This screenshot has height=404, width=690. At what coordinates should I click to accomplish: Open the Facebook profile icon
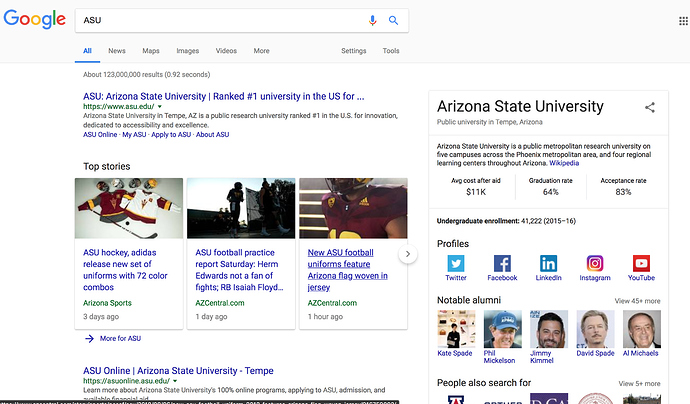[x=502, y=263]
